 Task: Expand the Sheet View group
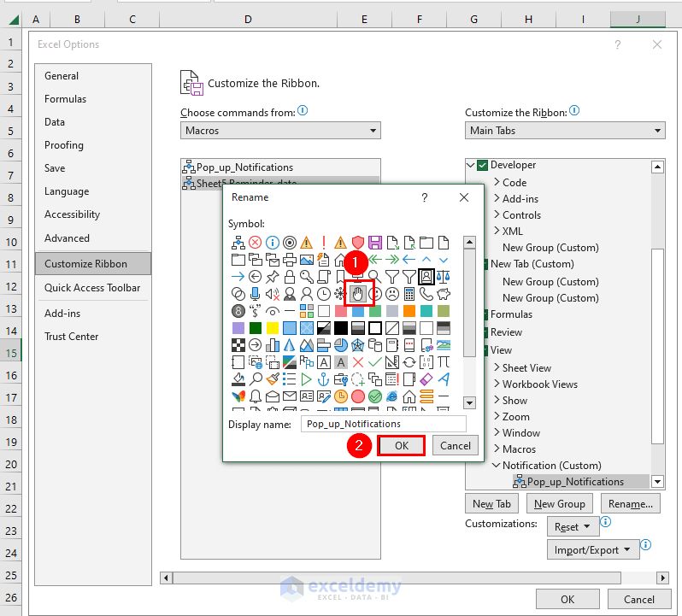(x=497, y=367)
